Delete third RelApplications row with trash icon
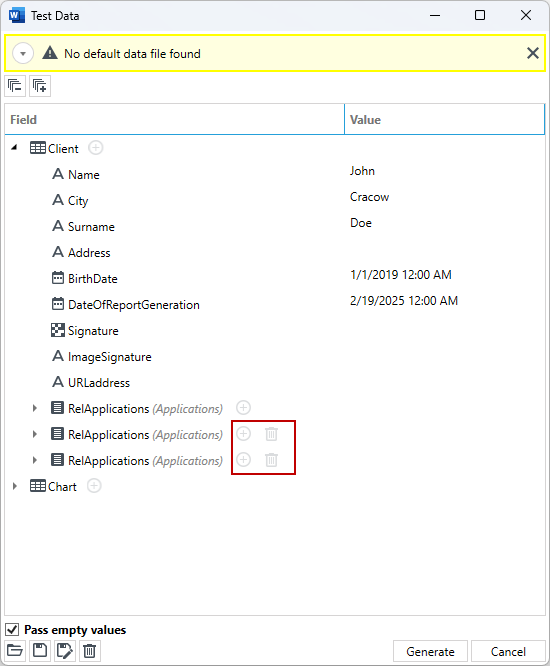Image resolution: width=550 pixels, height=666 pixels. point(271,460)
